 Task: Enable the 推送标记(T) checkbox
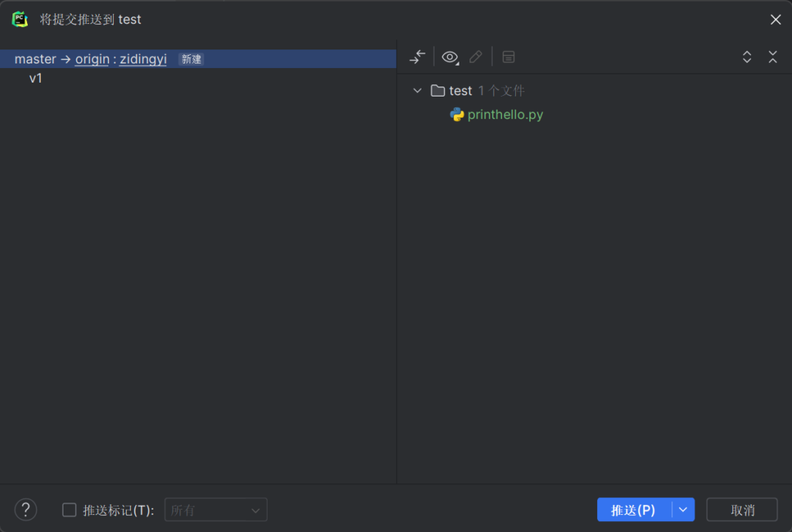pyautogui.click(x=70, y=510)
